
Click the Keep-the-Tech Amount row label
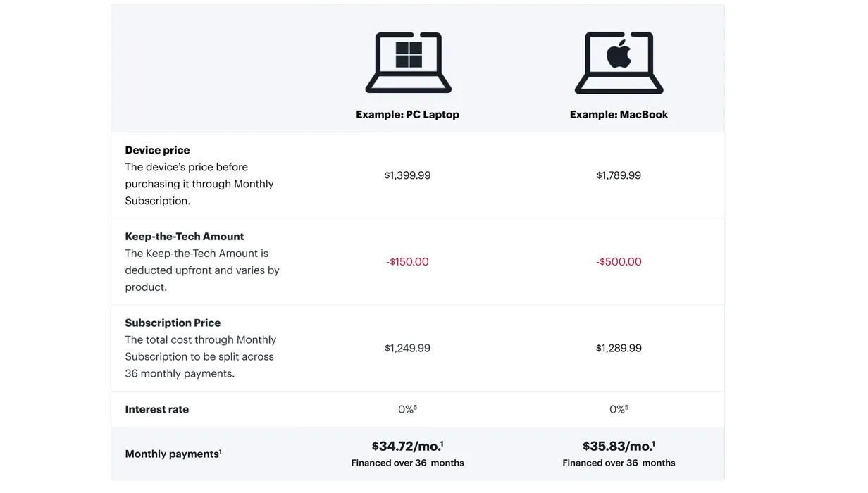(x=185, y=237)
